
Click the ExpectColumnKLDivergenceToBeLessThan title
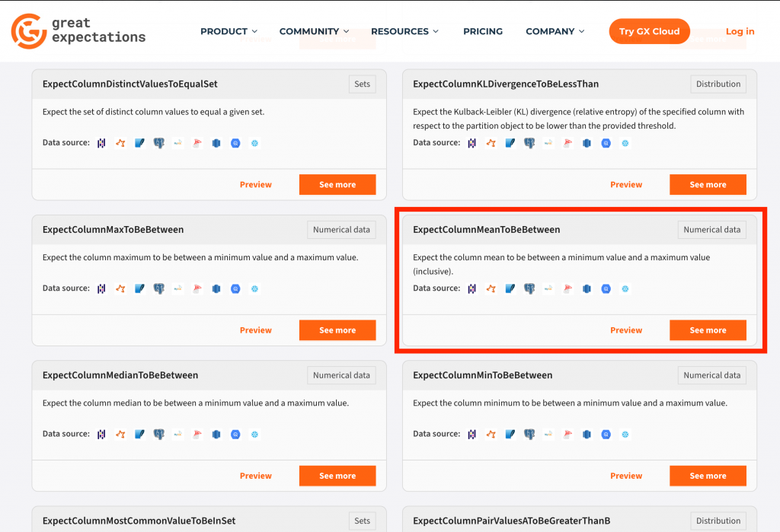[x=506, y=84]
